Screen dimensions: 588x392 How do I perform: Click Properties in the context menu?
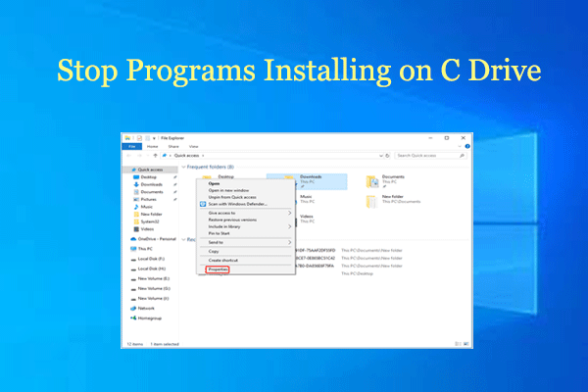tap(218, 269)
